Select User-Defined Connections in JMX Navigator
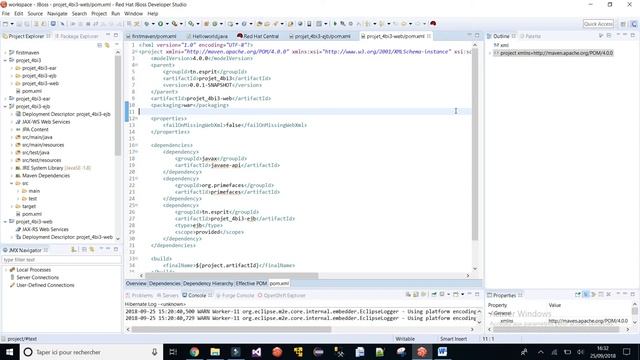This screenshot has height=360, width=640. [45, 285]
